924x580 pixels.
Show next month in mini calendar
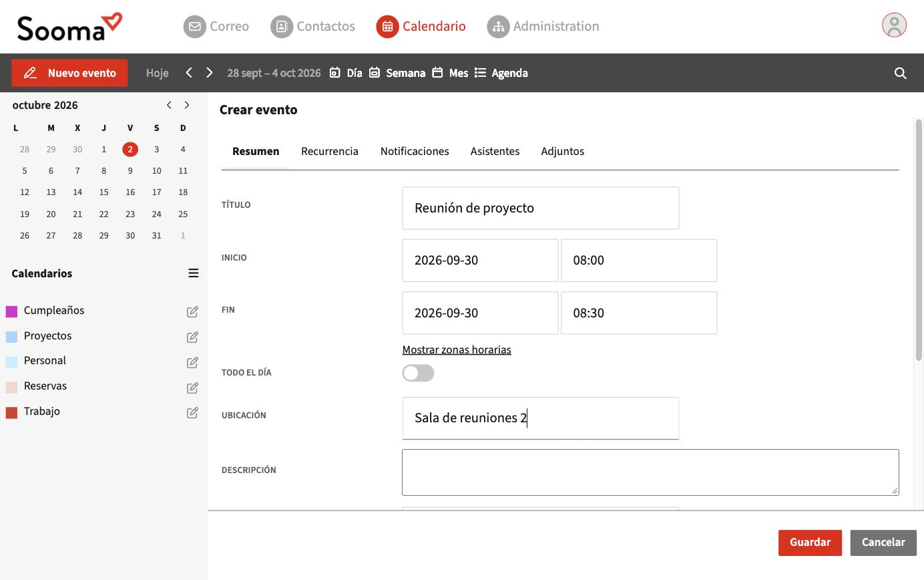coord(187,105)
